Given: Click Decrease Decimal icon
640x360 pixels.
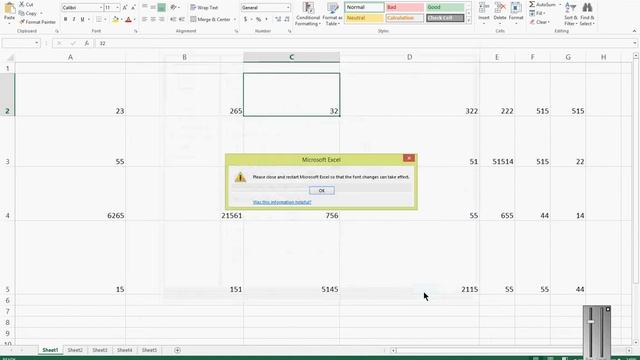Looking at the screenshot, I should pos(287,19).
